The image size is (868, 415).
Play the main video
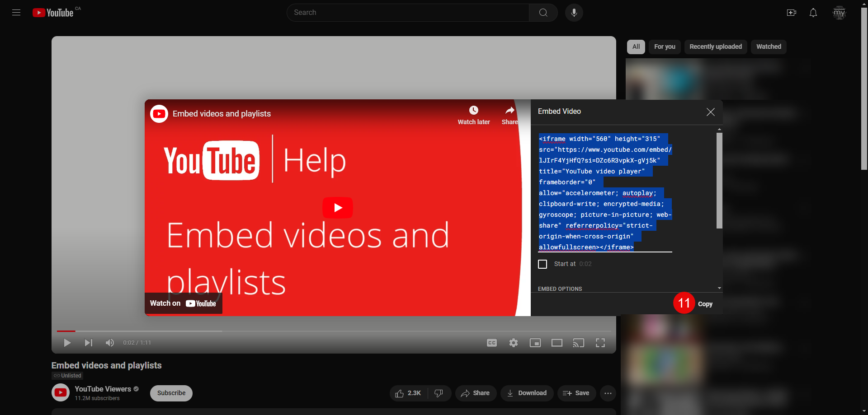[67, 343]
